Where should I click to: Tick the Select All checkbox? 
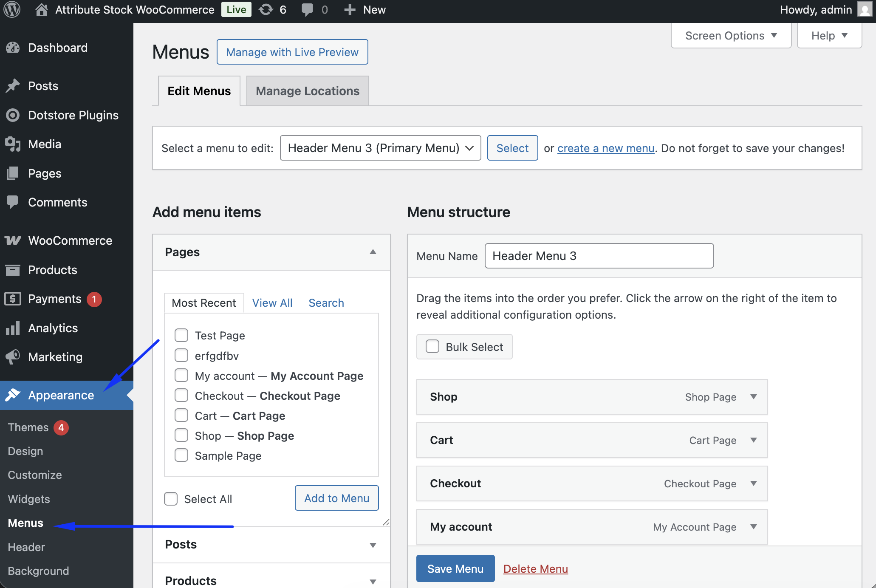[171, 499]
